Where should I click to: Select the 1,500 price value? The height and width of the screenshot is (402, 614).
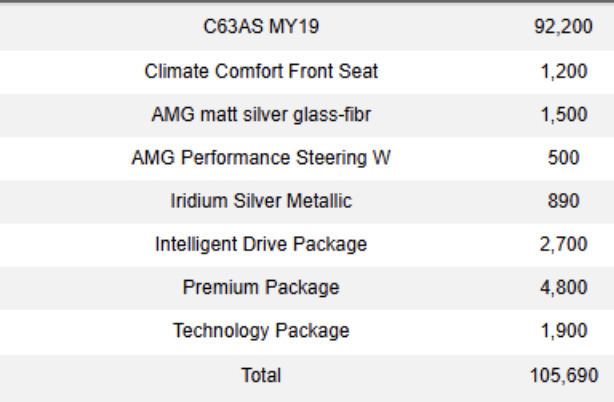(563, 115)
